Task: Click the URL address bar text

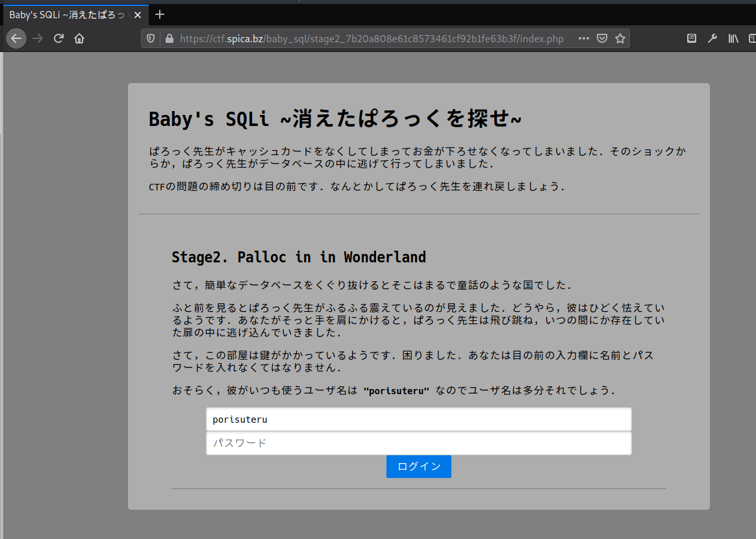Action: click(x=370, y=38)
